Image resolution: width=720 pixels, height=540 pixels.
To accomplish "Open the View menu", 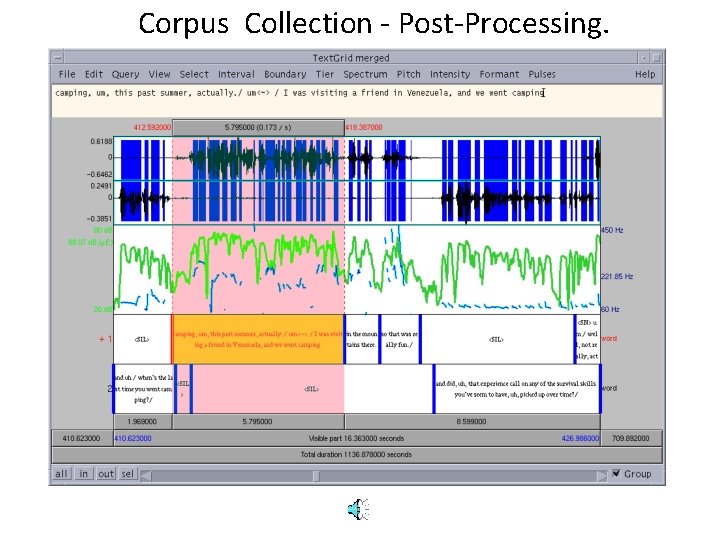I will coord(159,74).
